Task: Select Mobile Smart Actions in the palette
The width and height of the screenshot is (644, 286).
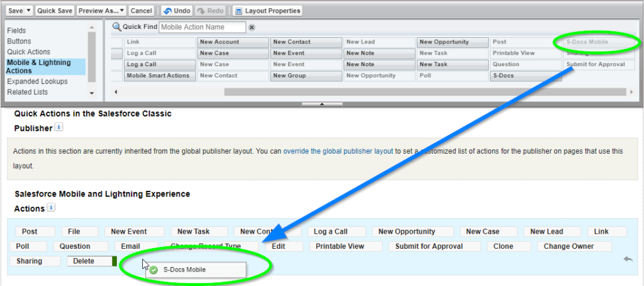Action: pyautogui.click(x=160, y=76)
